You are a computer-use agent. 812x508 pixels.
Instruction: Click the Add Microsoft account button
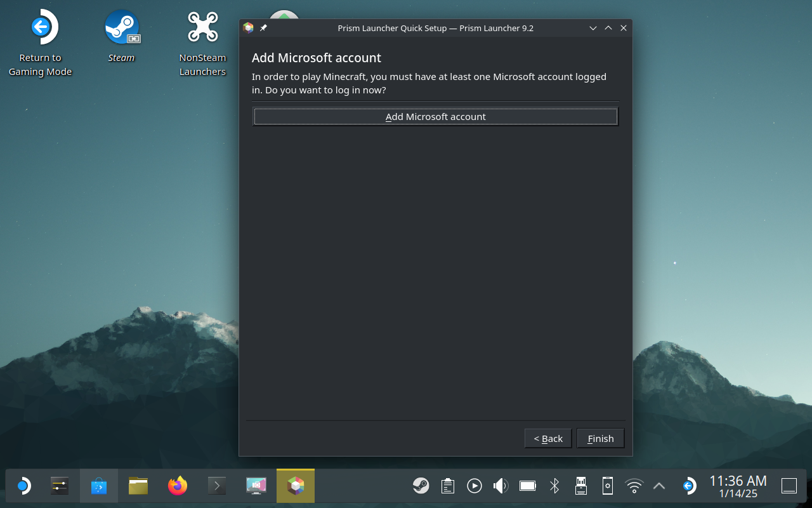coord(435,117)
